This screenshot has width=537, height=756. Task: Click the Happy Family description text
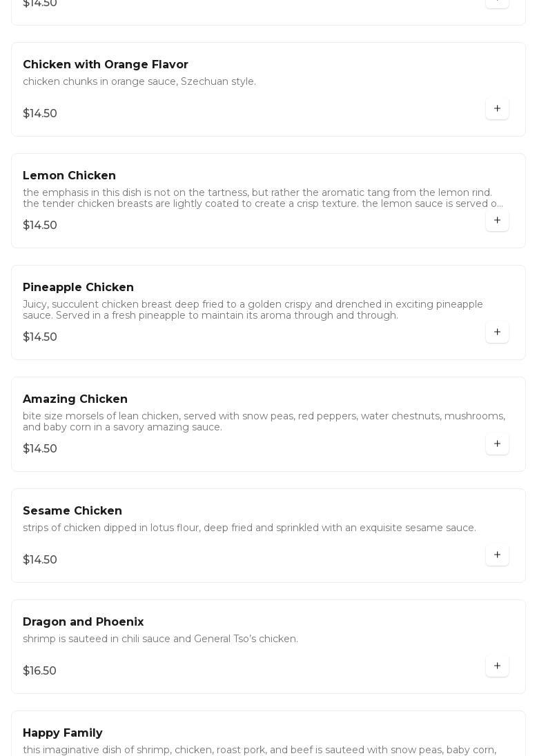click(260, 750)
